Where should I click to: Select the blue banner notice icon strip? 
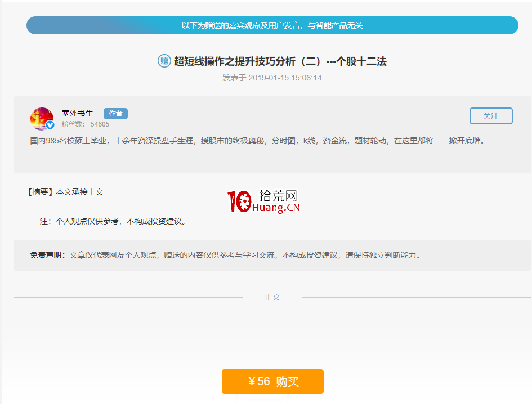272,25
